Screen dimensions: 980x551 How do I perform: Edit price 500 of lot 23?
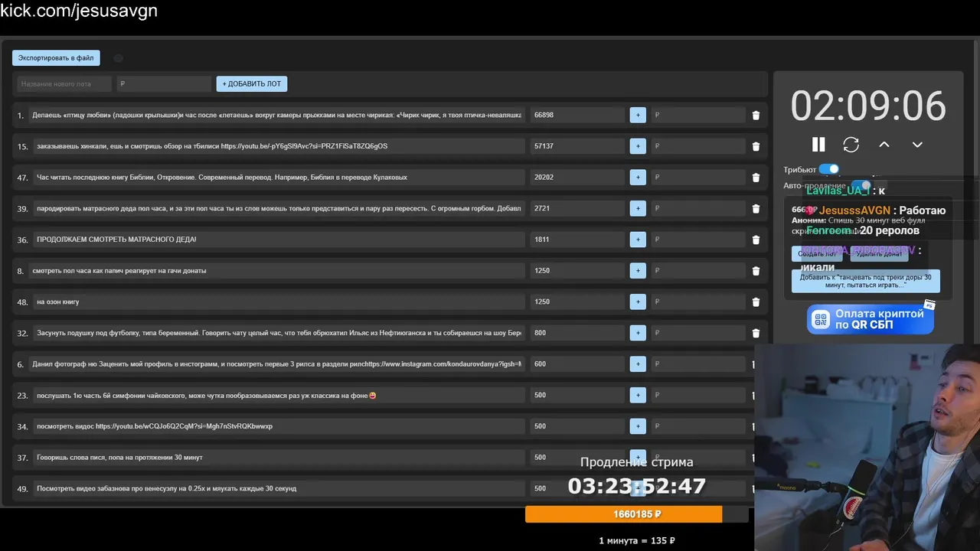[577, 395]
